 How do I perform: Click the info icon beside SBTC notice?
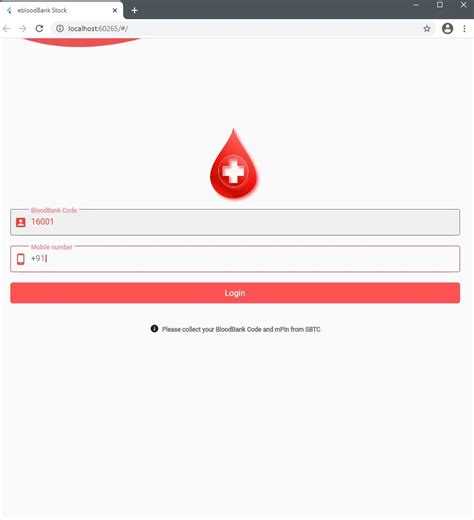coord(154,329)
